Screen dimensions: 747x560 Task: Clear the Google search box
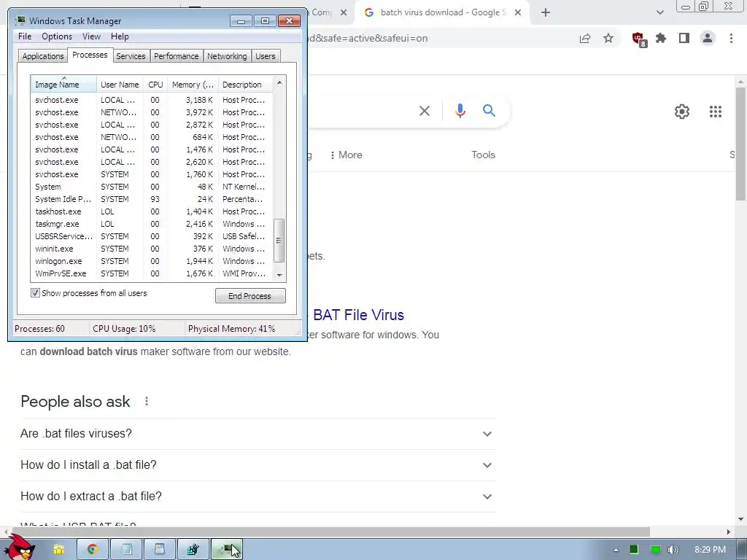pos(425,111)
